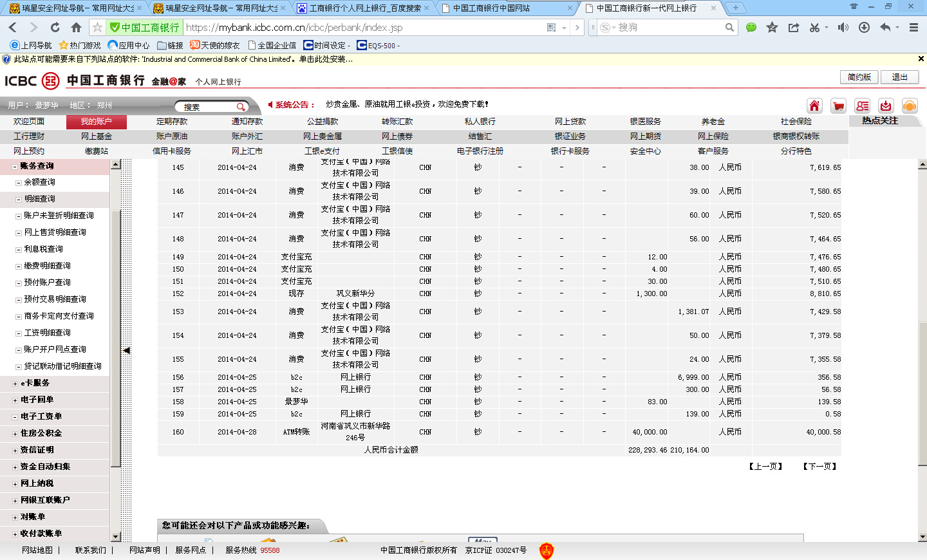The image size is (927, 560).
Task: Click the browser downloads icon
Action: (864, 27)
